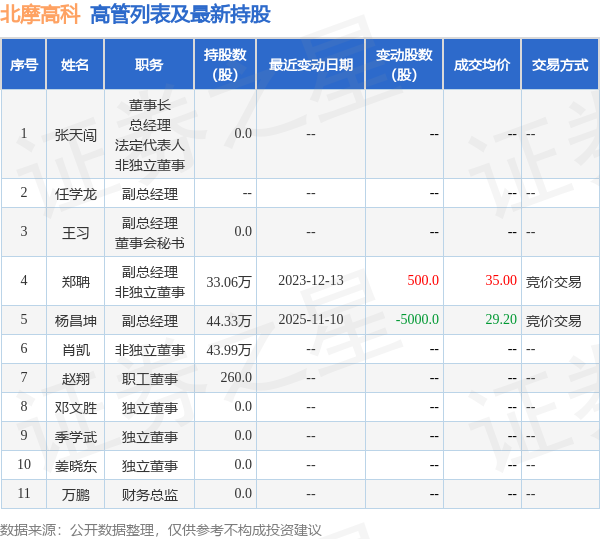Click the red 500.0 change value
600x539 pixels.
[x=423, y=280]
